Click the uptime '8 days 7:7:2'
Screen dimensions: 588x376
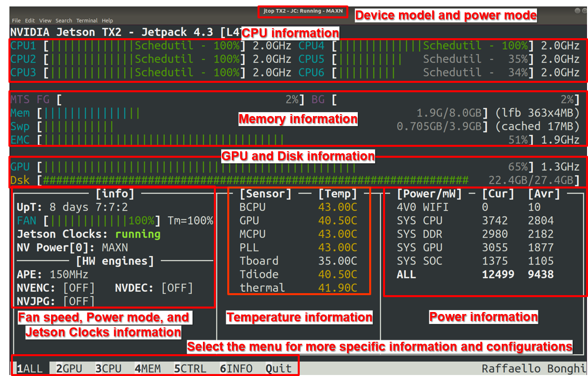click(x=88, y=207)
